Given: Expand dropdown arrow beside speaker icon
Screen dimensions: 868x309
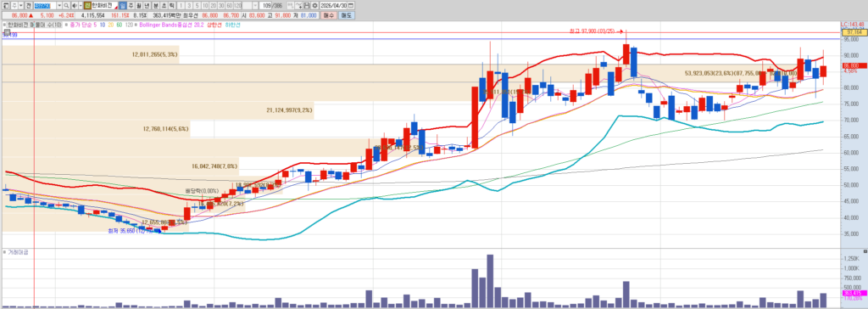Looking at the screenshot, I should [x=81, y=5].
